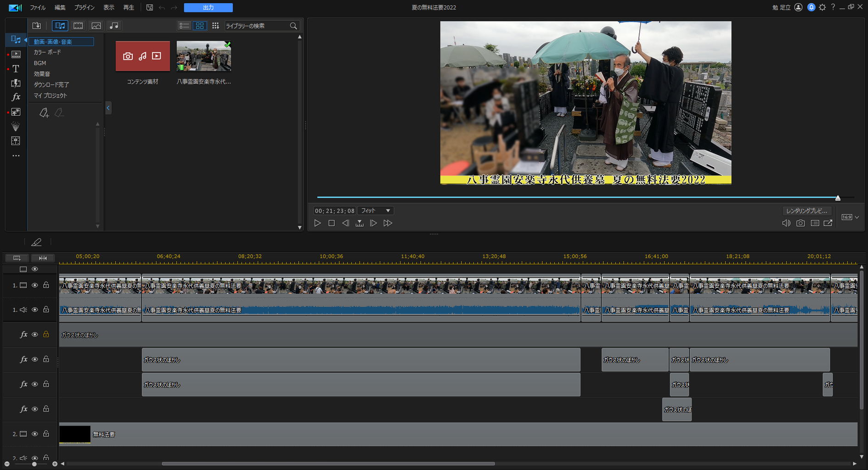This screenshot has height=470, width=868.
Task: Click the import media icon
Action: tap(36, 26)
